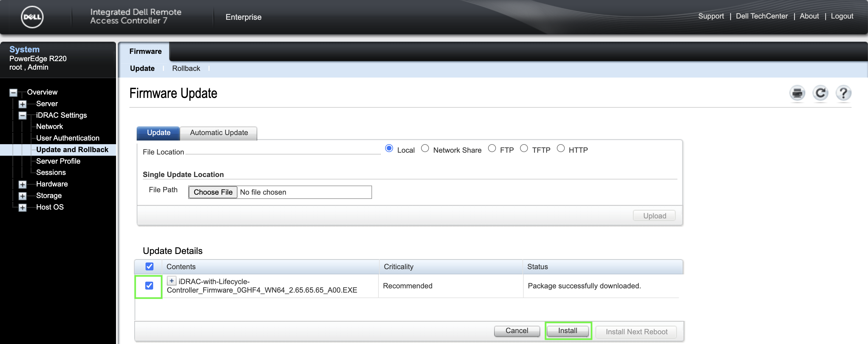Click the Firmware main tab
This screenshot has width=868, height=344.
tap(145, 51)
